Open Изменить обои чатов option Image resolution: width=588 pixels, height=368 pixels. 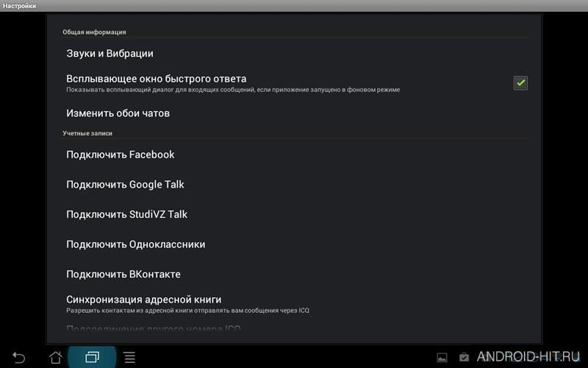(294, 113)
